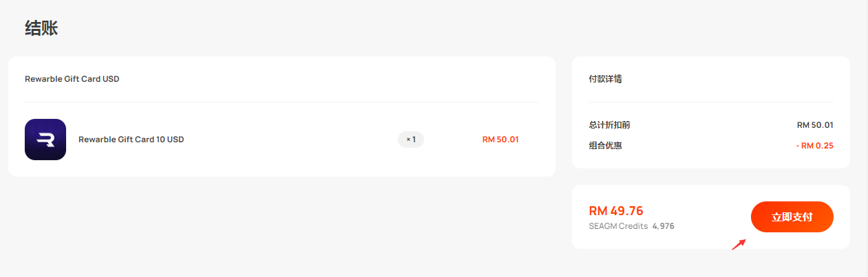Image resolution: width=868 pixels, height=277 pixels.
Task: Open the Rewarble logo product thumbnail
Action: (x=45, y=140)
